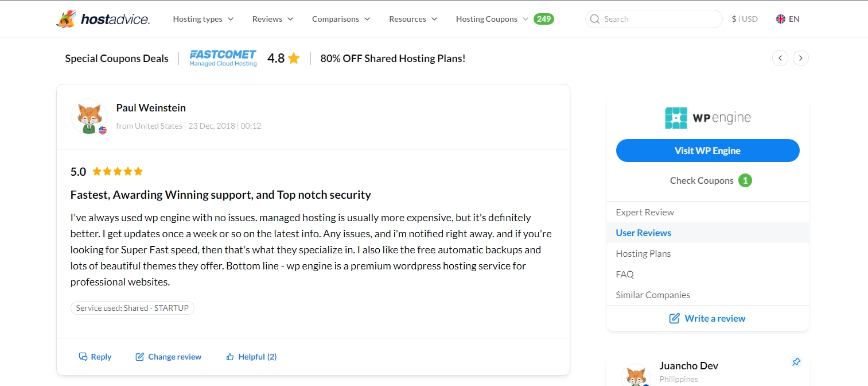
Task: Click the 5.0 rating score
Action: coord(78,171)
